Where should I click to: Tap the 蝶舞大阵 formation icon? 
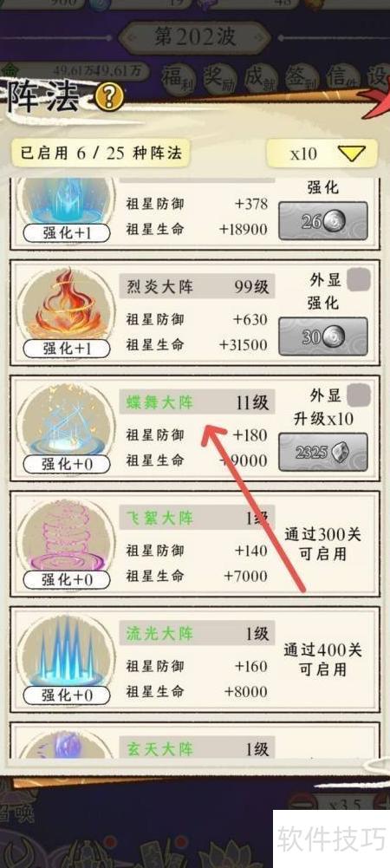[66, 421]
